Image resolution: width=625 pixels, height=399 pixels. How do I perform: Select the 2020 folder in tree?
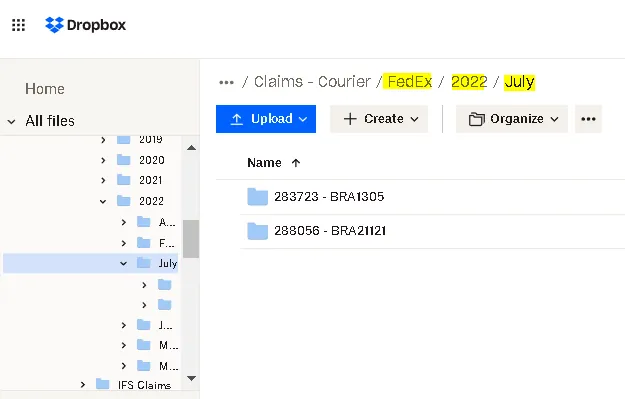pos(151,160)
